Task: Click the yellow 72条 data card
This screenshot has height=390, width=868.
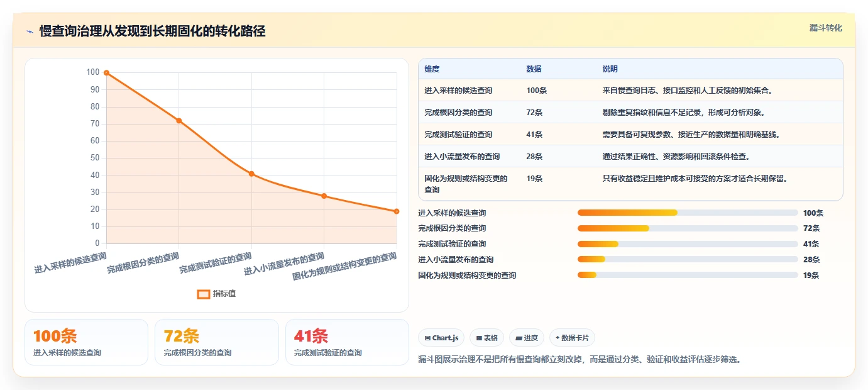Action: coord(217,342)
